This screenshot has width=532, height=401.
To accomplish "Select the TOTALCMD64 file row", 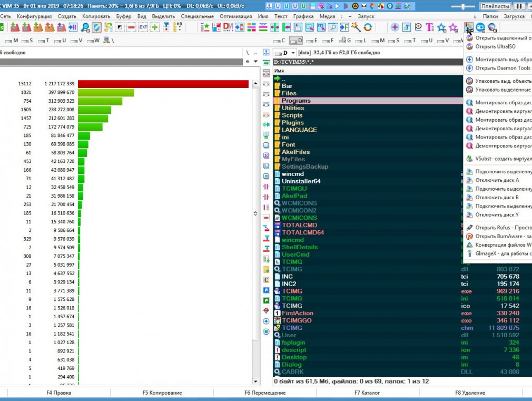I will click(x=368, y=232).
